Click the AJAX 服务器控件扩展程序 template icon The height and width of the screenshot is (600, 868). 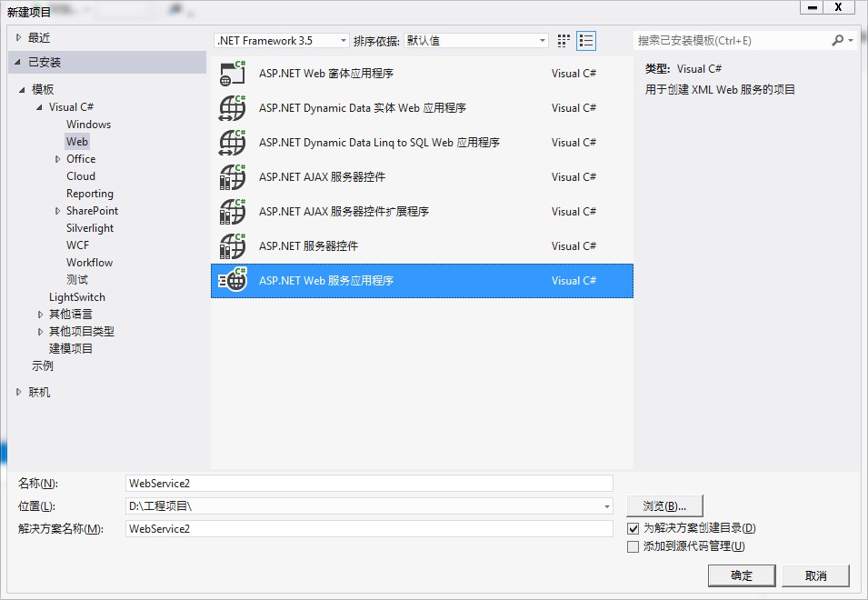[233, 211]
